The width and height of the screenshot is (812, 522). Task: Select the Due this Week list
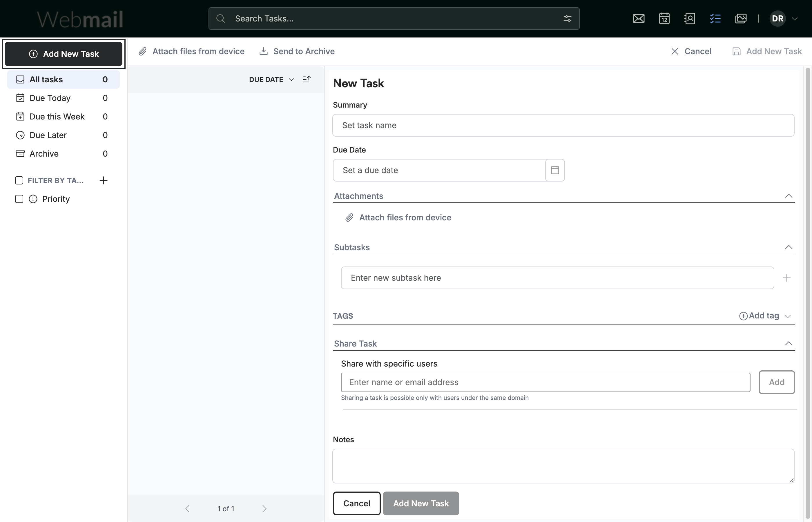click(x=64, y=117)
